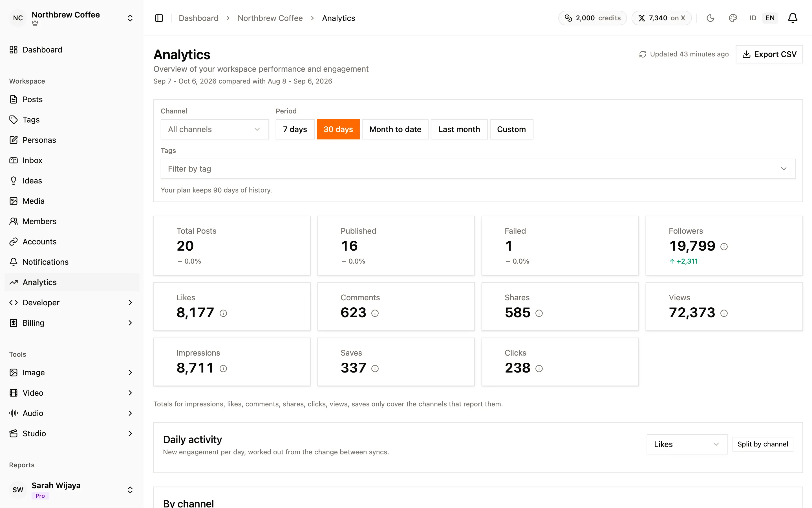Screen dimensions: 812x508
Task: Open Posts in the sidebar
Action: click(72, 99)
